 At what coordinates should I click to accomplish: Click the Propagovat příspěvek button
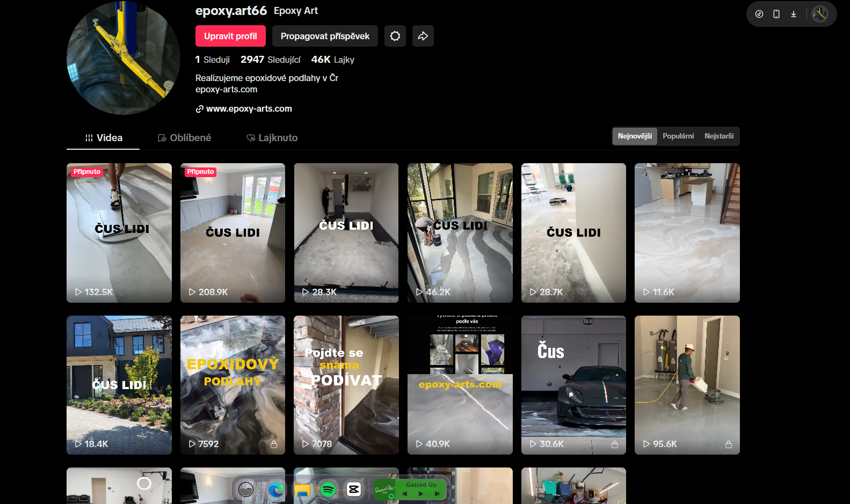325,36
